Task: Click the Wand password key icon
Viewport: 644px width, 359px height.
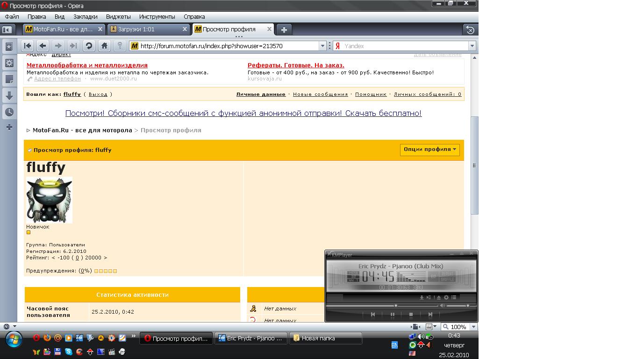Action: point(120,46)
